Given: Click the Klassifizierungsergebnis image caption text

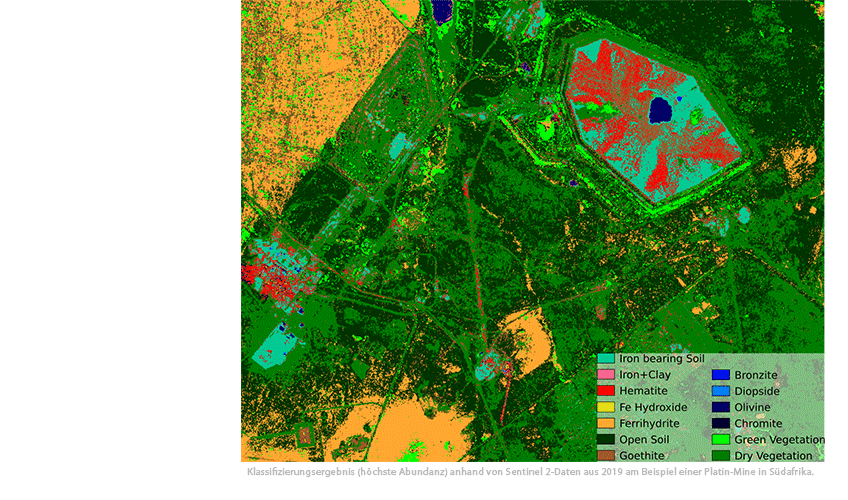Looking at the screenshot, I should (x=531, y=472).
